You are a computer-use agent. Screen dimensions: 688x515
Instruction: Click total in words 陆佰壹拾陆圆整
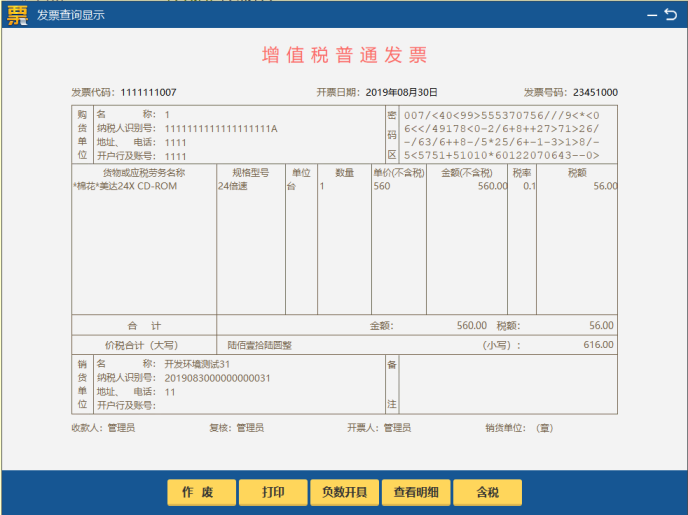click(x=260, y=345)
